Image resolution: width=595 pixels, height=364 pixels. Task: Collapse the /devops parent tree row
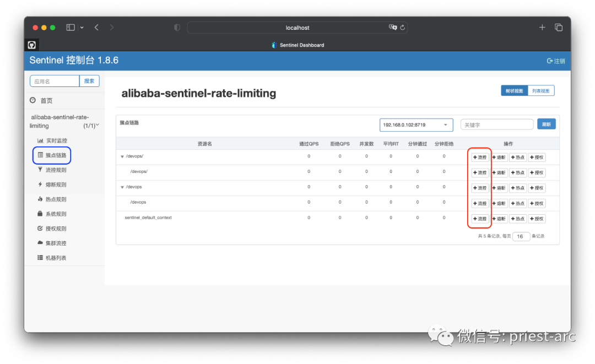[x=122, y=187]
